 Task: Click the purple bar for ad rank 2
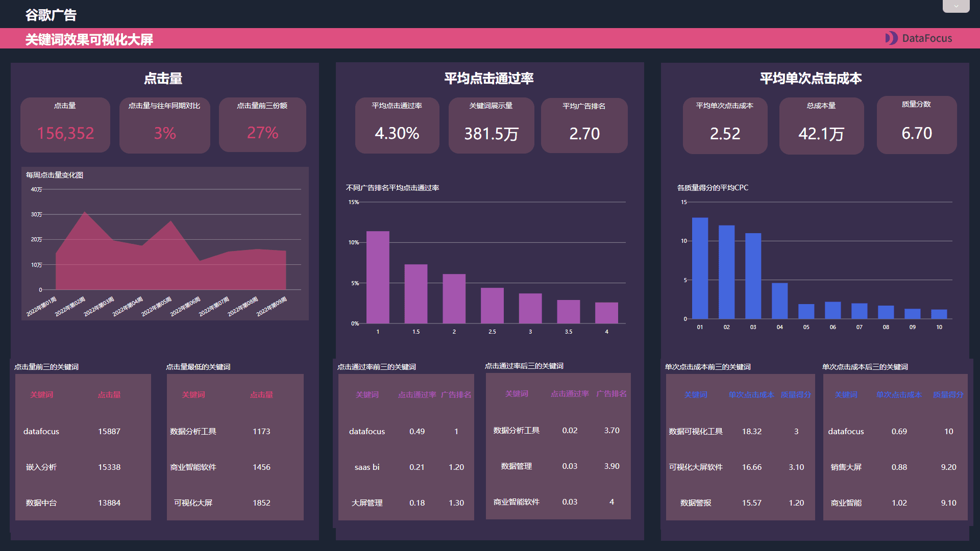454,298
